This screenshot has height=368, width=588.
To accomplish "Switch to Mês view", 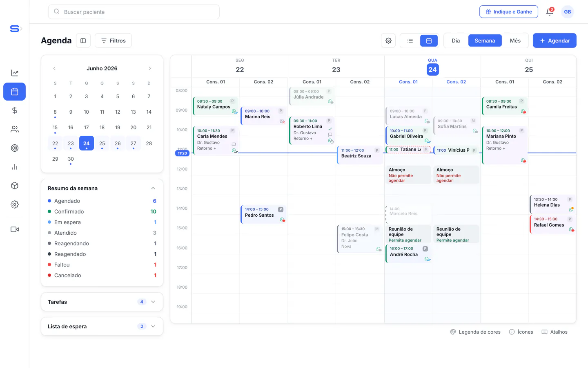I will [515, 40].
